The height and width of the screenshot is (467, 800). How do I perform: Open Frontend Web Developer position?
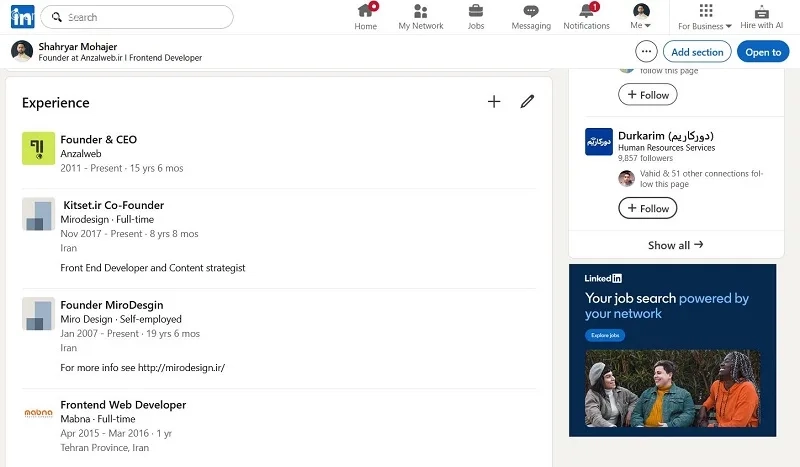pos(123,405)
